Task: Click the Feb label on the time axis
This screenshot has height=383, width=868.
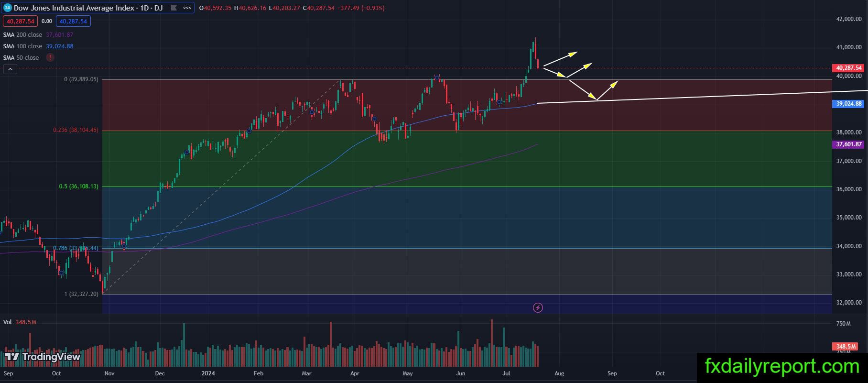Action: (x=258, y=373)
